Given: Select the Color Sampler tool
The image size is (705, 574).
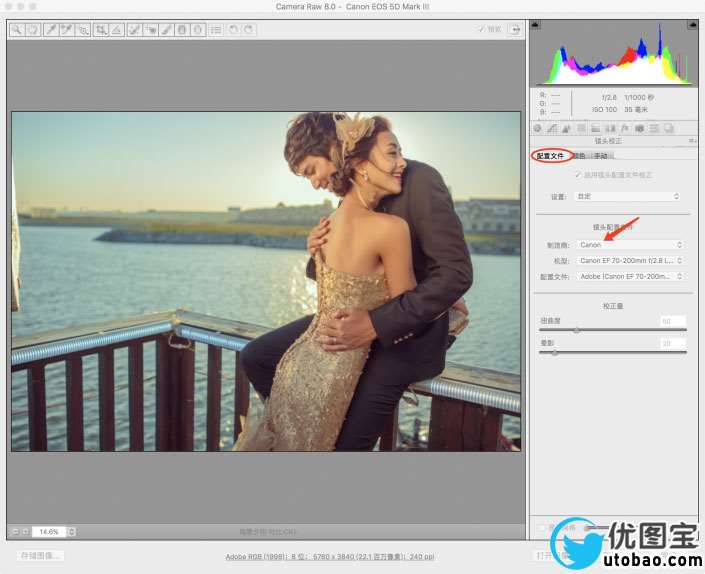Looking at the screenshot, I should [67, 30].
